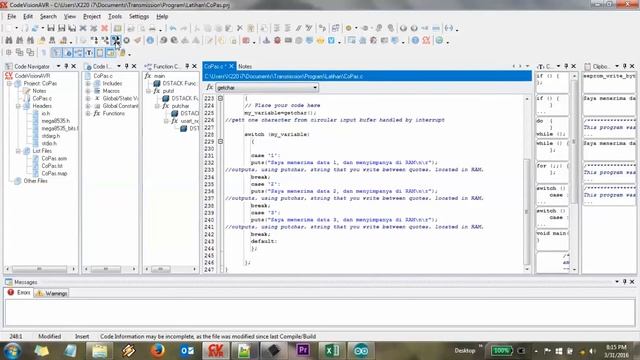Open the Code Navigator panel dropdown arrow
The width and height of the screenshot is (640, 360).
tap(58, 66)
